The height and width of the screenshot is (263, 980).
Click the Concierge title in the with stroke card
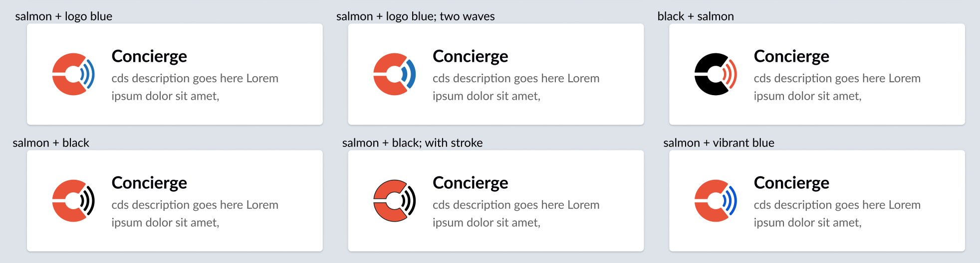pos(470,183)
